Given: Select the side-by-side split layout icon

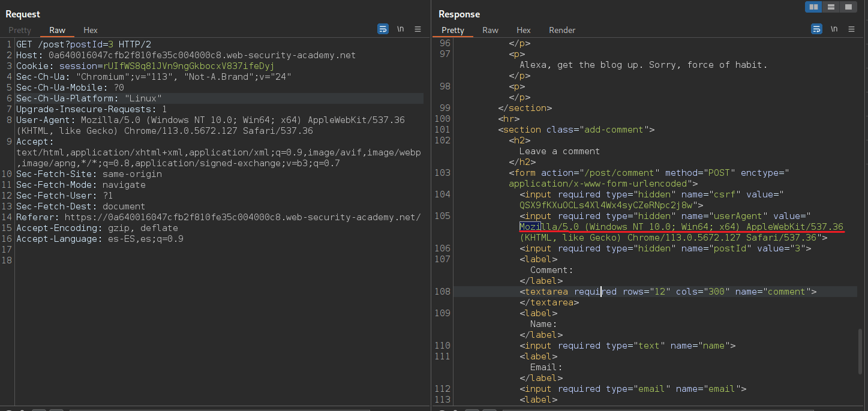Looking at the screenshot, I should 813,7.
